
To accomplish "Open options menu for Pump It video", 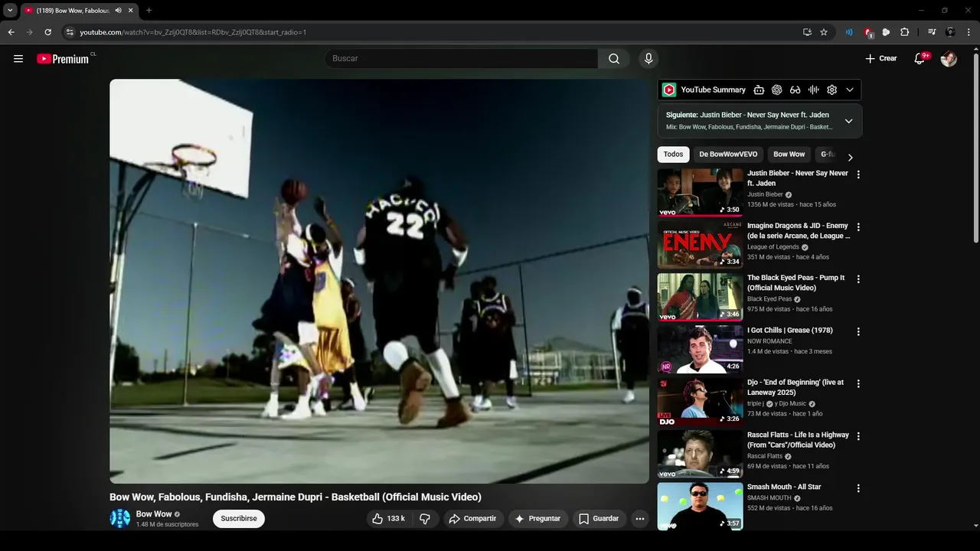I will pos(858,279).
